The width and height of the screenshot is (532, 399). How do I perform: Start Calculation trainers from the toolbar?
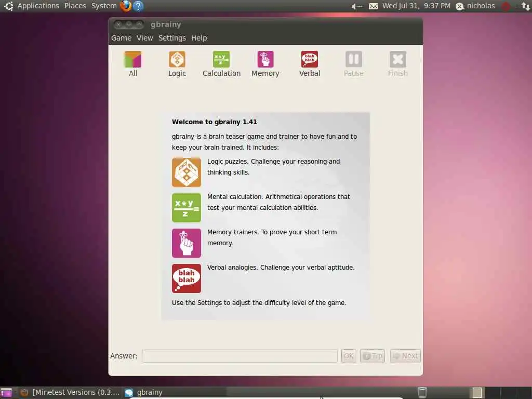pos(221,64)
